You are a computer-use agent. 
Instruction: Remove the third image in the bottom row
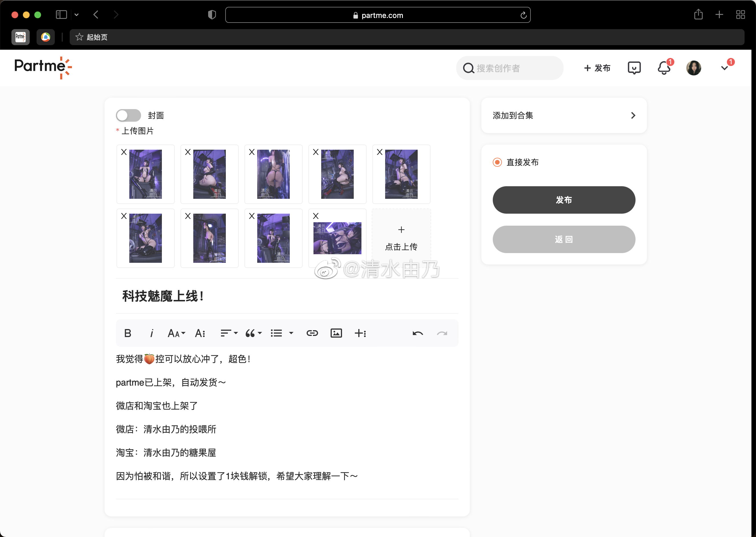click(x=252, y=216)
